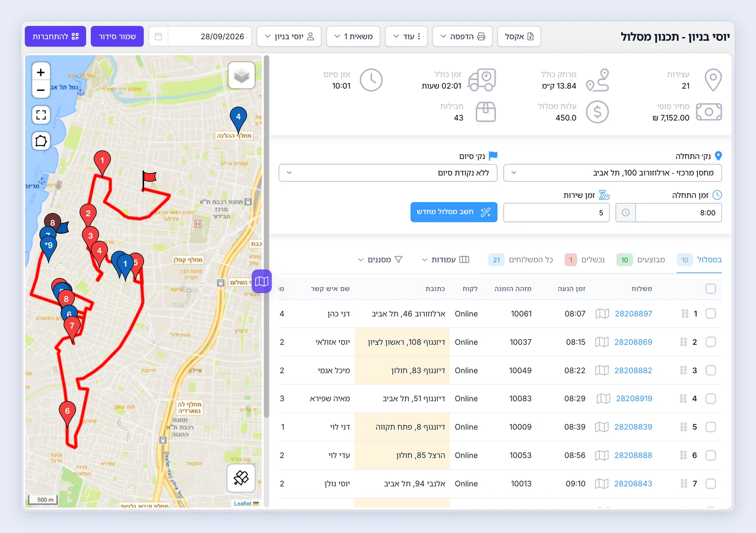
Task: Zoom in on the map
Action: click(x=41, y=72)
